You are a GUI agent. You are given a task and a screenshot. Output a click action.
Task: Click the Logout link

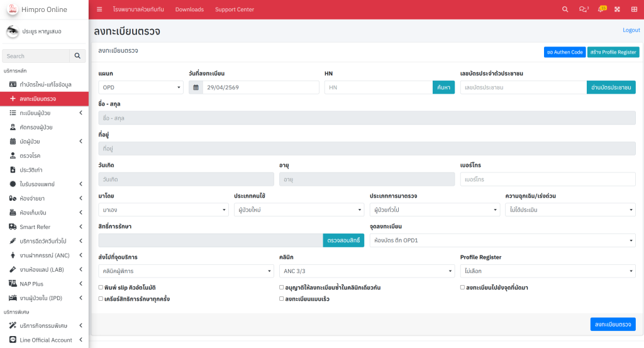coord(631,30)
